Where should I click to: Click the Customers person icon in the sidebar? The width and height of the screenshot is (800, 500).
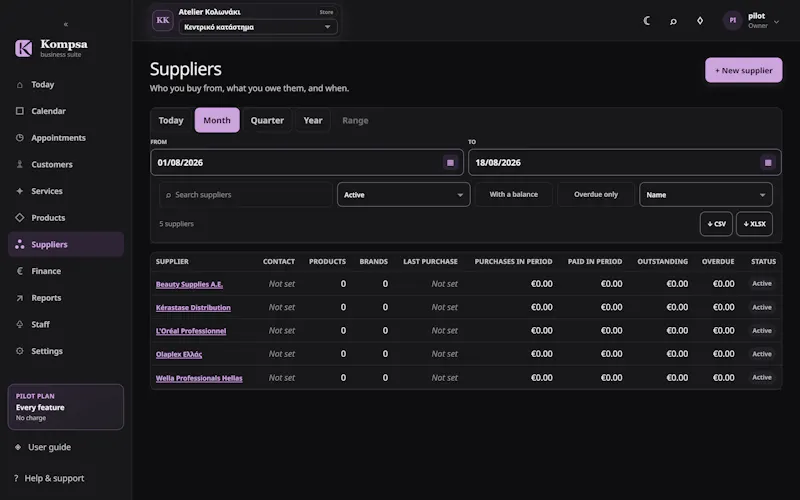coord(19,164)
